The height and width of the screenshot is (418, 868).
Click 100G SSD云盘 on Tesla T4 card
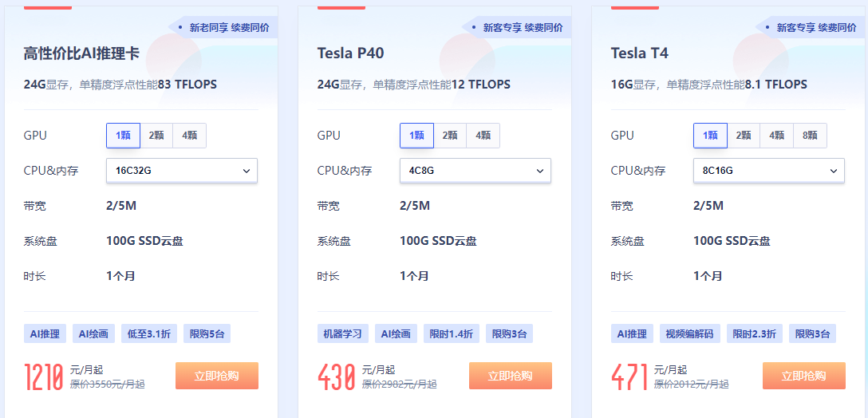coord(732,241)
